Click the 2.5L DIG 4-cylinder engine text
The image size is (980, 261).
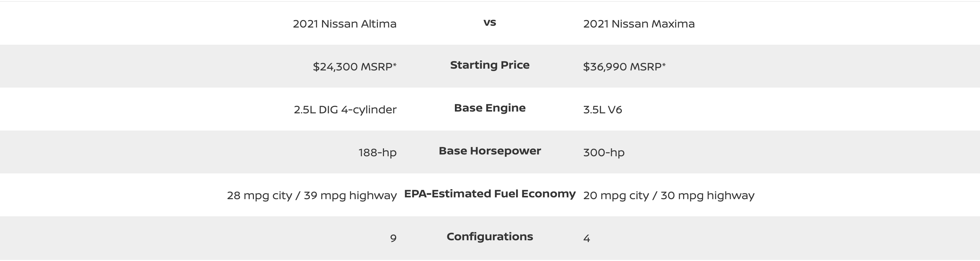(345, 110)
